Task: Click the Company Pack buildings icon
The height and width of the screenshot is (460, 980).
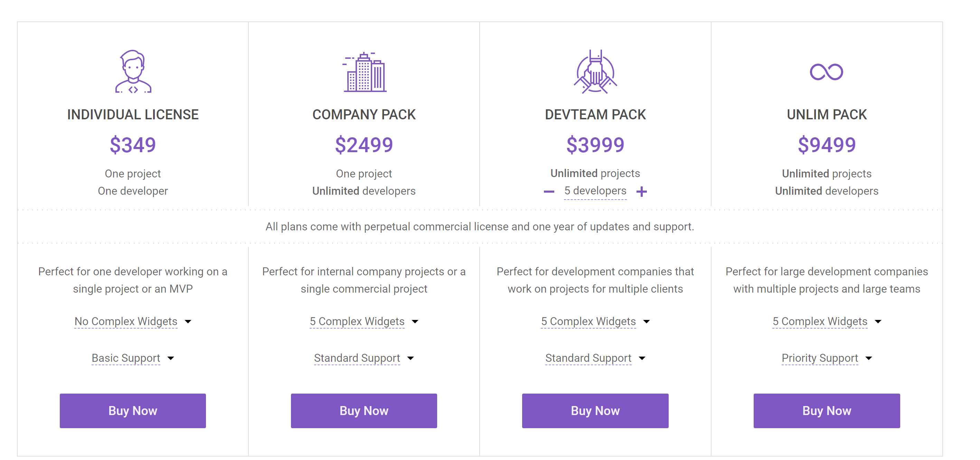Action: tap(364, 72)
